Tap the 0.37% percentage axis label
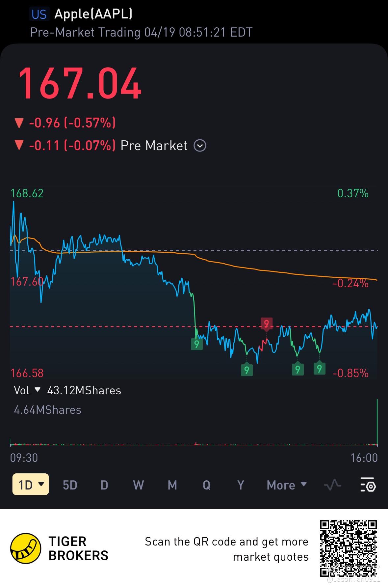388x588 pixels. click(x=353, y=193)
